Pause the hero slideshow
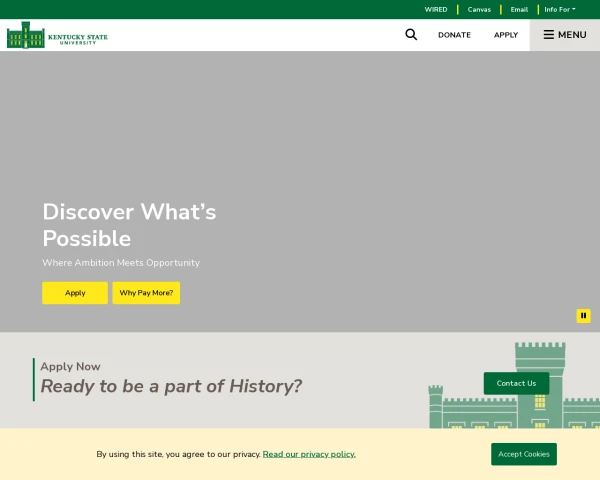 tap(584, 316)
